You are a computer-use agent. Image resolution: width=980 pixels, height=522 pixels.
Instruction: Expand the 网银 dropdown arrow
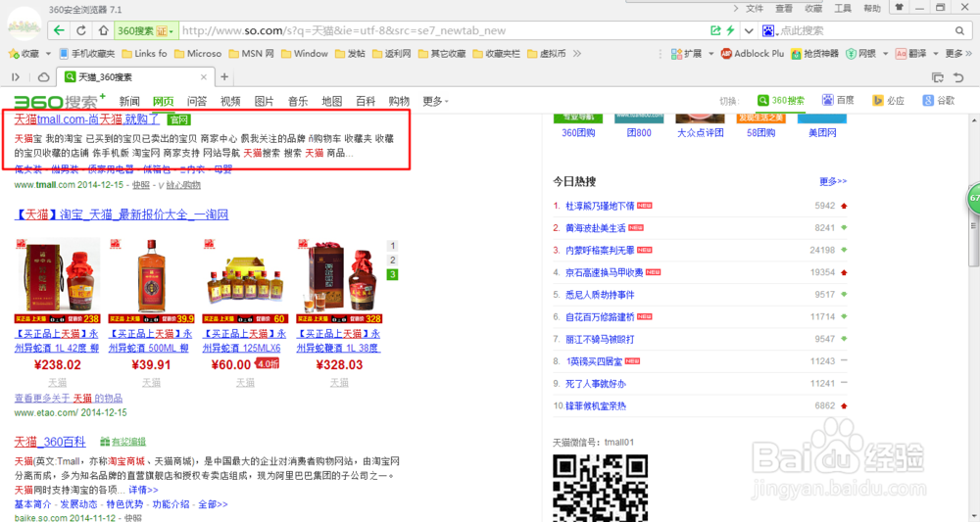(x=885, y=54)
